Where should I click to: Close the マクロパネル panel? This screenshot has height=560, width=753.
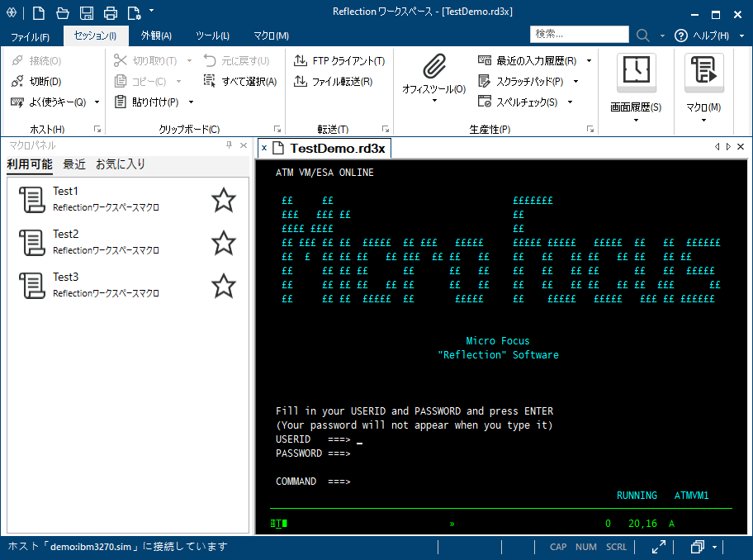pyautogui.click(x=244, y=145)
